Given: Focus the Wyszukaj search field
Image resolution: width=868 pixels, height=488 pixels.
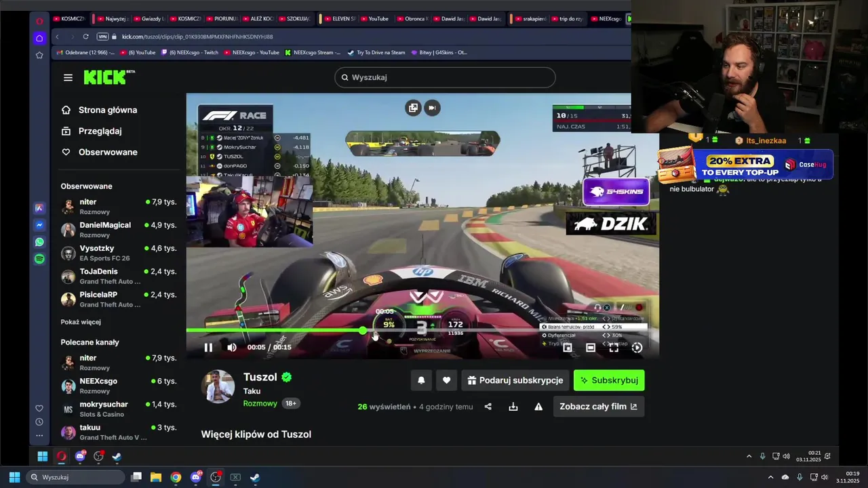Looking at the screenshot, I should click(445, 77).
